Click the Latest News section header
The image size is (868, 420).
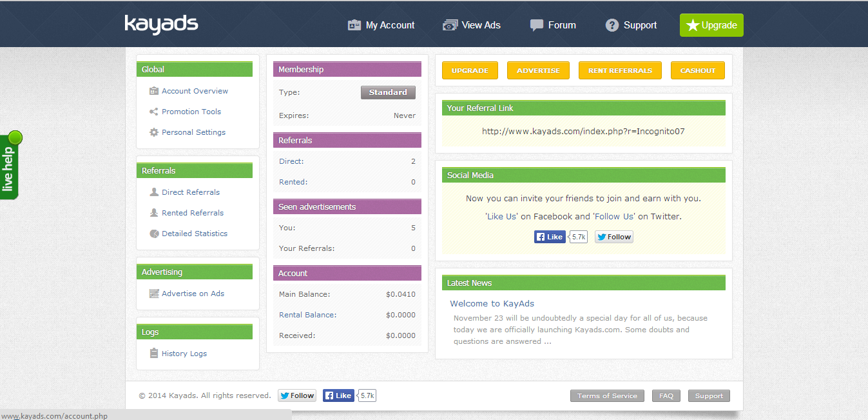[x=584, y=283]
